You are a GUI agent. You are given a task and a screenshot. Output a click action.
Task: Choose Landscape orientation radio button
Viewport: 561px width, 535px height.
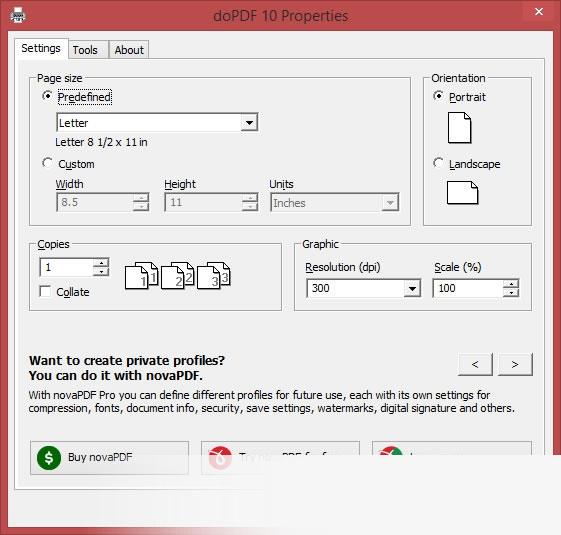coord(438,163)
